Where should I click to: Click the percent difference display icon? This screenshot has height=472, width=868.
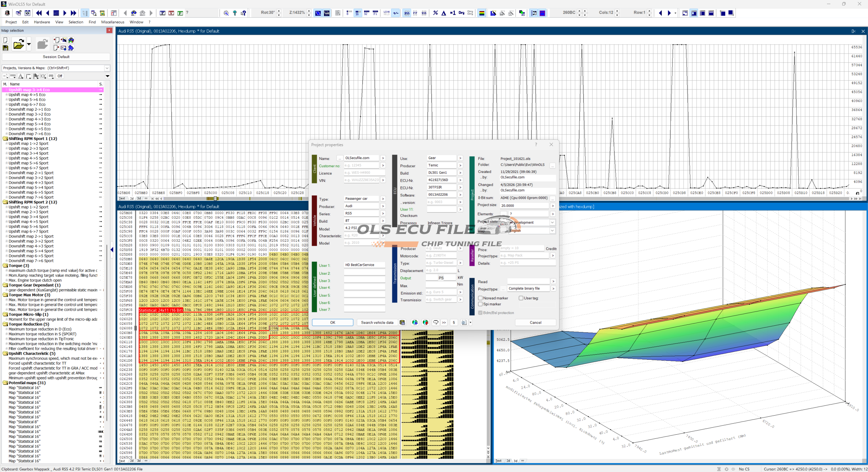(435, 13)
